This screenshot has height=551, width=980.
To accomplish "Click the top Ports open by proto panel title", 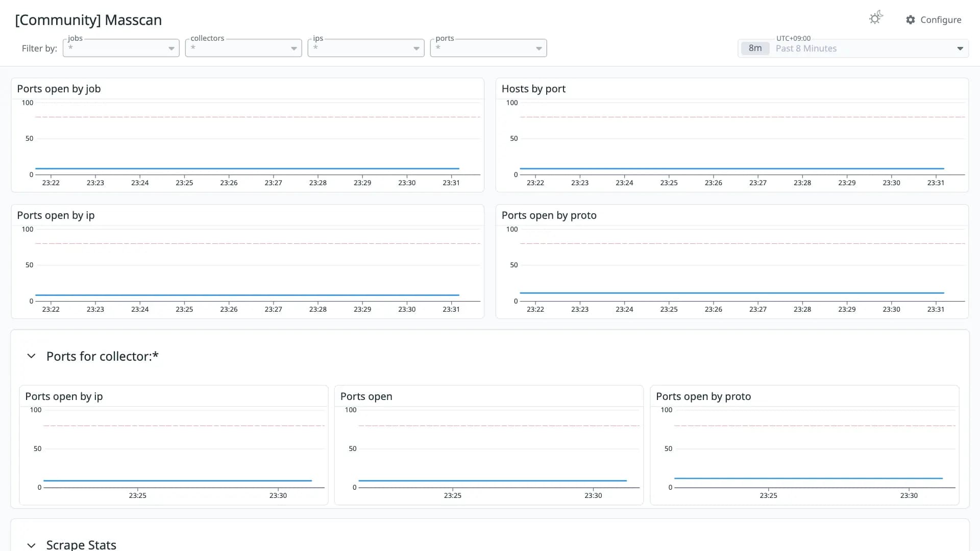I will (x=549, y=215).
